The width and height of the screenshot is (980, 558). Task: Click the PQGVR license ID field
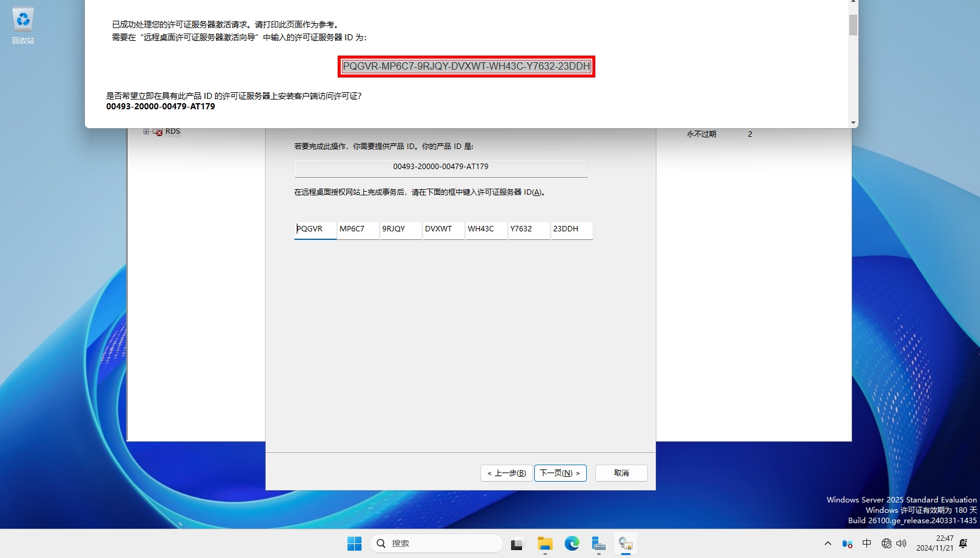[x=315, y=230]
